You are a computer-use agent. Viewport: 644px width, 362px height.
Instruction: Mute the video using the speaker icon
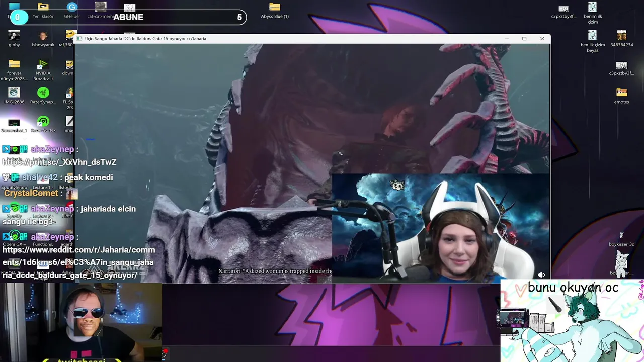click(x=541, y=275)
